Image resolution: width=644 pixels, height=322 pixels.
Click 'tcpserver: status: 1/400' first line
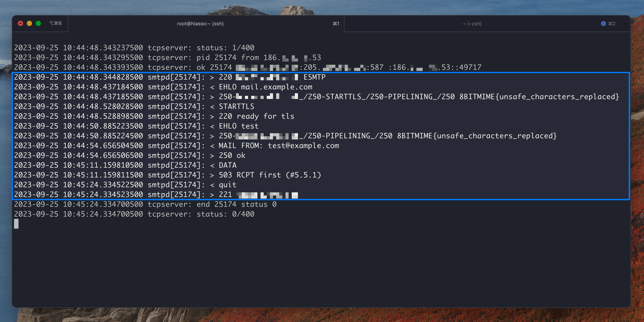[201, 48]
